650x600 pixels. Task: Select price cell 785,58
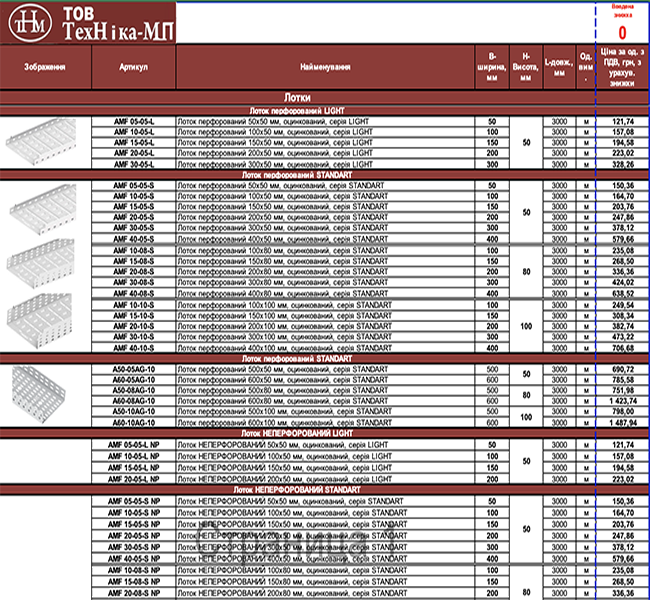tap(623, 380)
